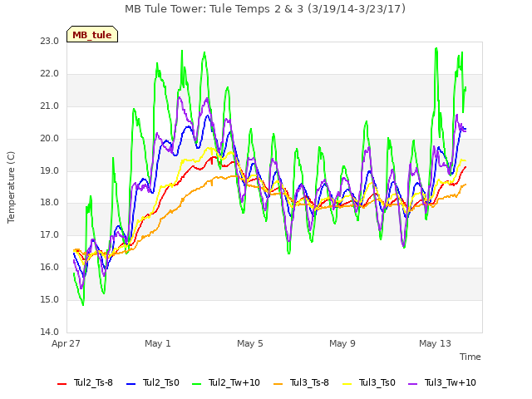Click the orange Tul3_Ts-8 legend swatch
Viewport: 532px width, 399px height.
click(278, 384)
